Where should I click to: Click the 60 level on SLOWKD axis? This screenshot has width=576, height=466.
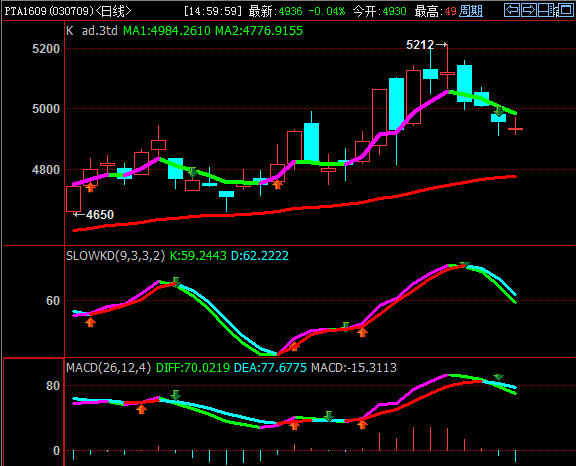tap(53, 301)
